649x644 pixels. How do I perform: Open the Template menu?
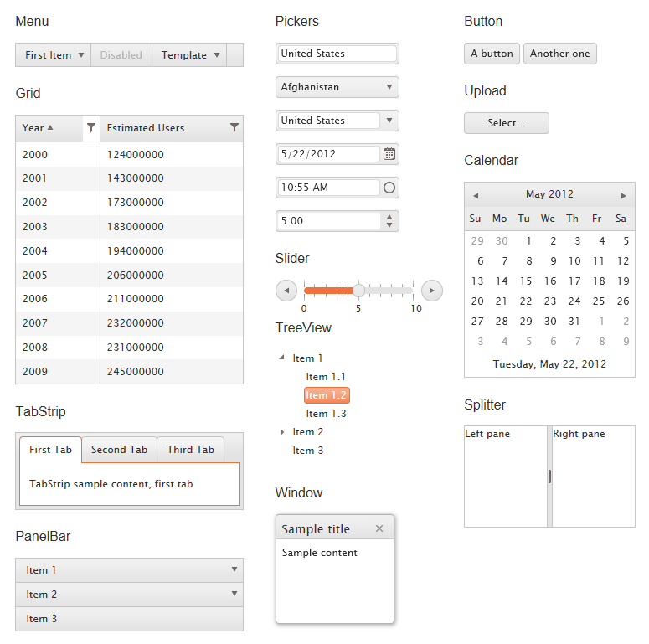coord(189,55)
